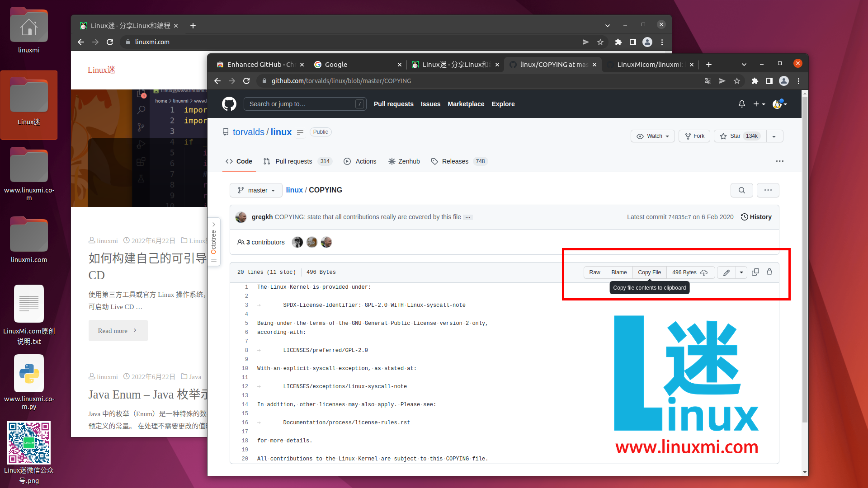Switch to the Actions tab
This screenshot has width=868, height=488.
[360, 161]
